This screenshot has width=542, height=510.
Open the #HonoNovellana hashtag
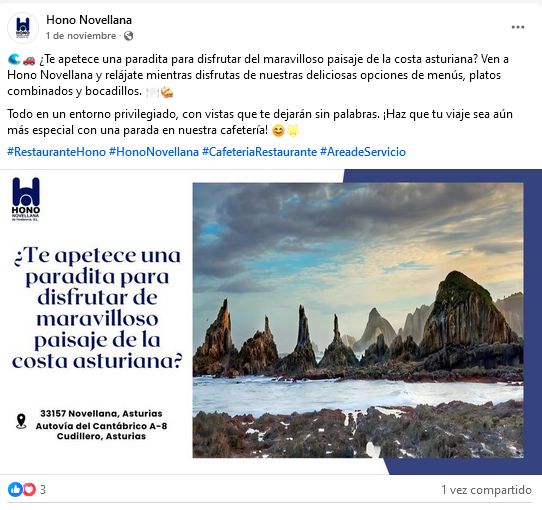point(154,152)
